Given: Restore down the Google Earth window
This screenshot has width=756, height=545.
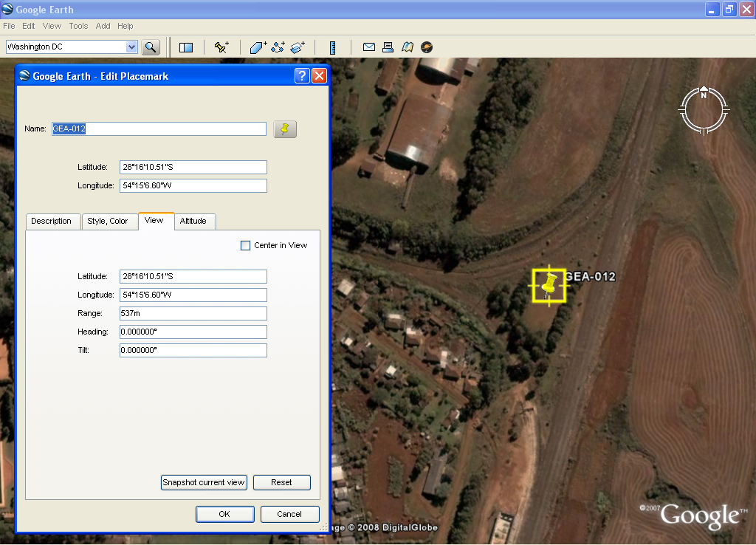Looking at the screenshot, I should tap(729, 9).
